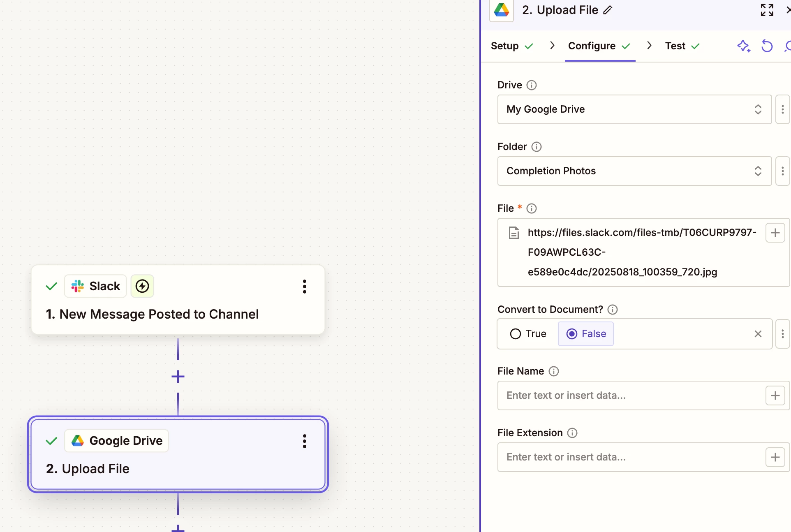791x532 pixels.
Task: Click the Google Drive icon in panel header
Action: point(502,10)
